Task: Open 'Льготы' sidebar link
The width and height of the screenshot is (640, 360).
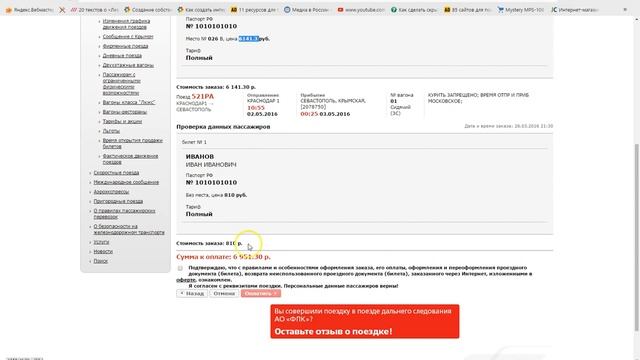Action: tap(111, 131)
